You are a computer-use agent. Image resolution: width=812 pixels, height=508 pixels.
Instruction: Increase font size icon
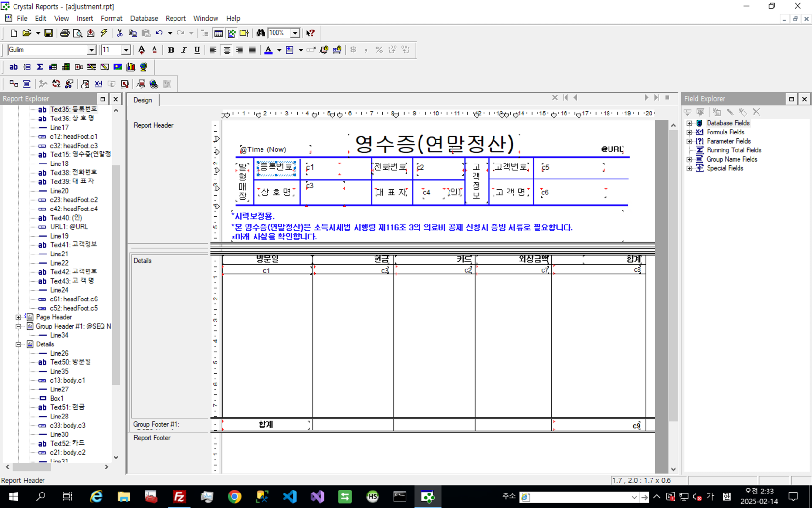coord(141,50)
